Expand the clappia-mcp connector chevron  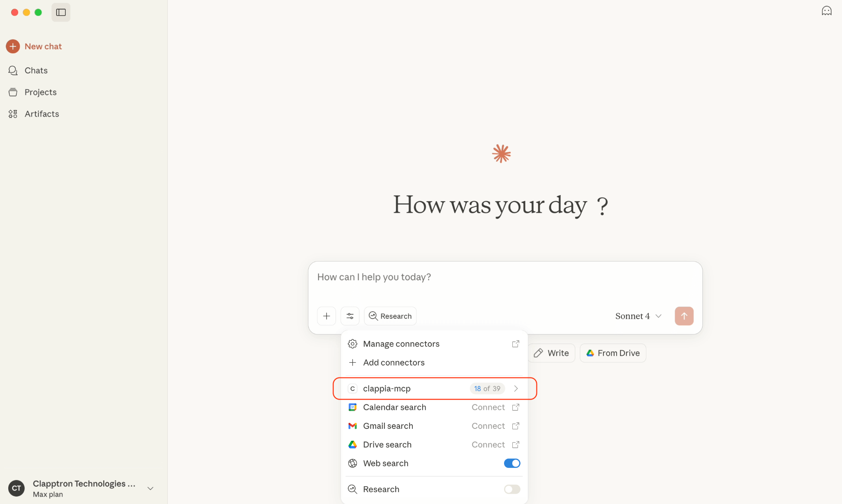(516, 389)
